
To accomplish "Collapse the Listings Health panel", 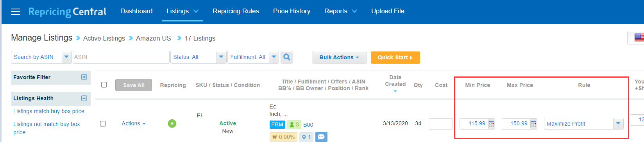I will coord(84,98).
